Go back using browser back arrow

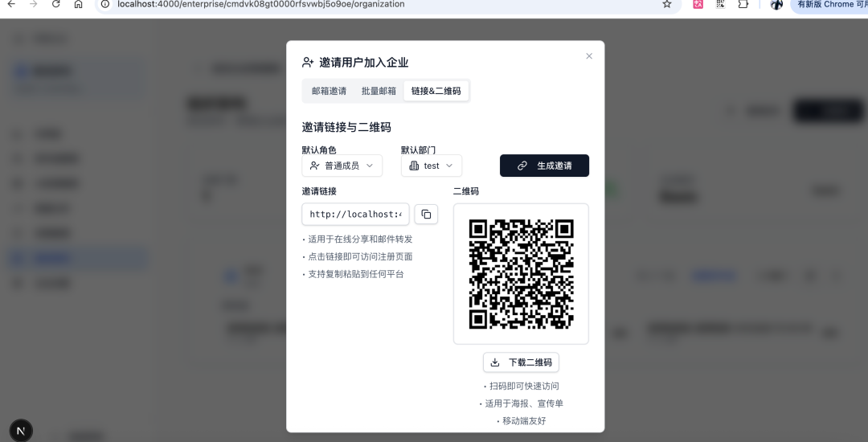click(x=11, y=4)
